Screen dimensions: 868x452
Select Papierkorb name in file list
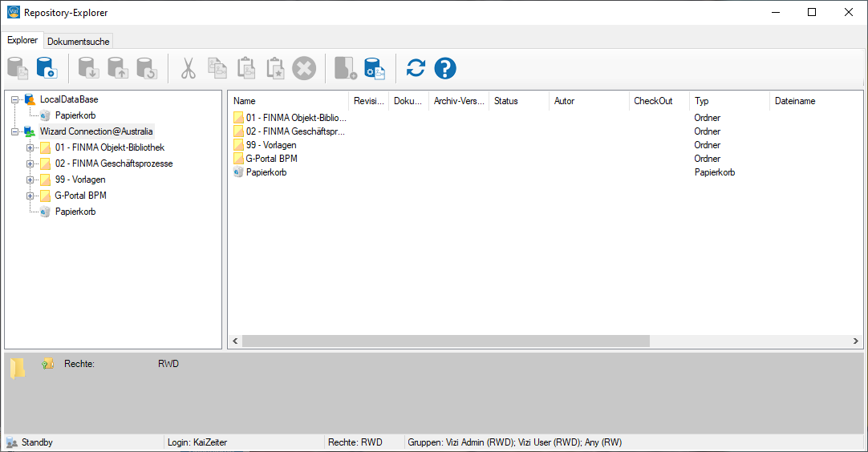266,172
